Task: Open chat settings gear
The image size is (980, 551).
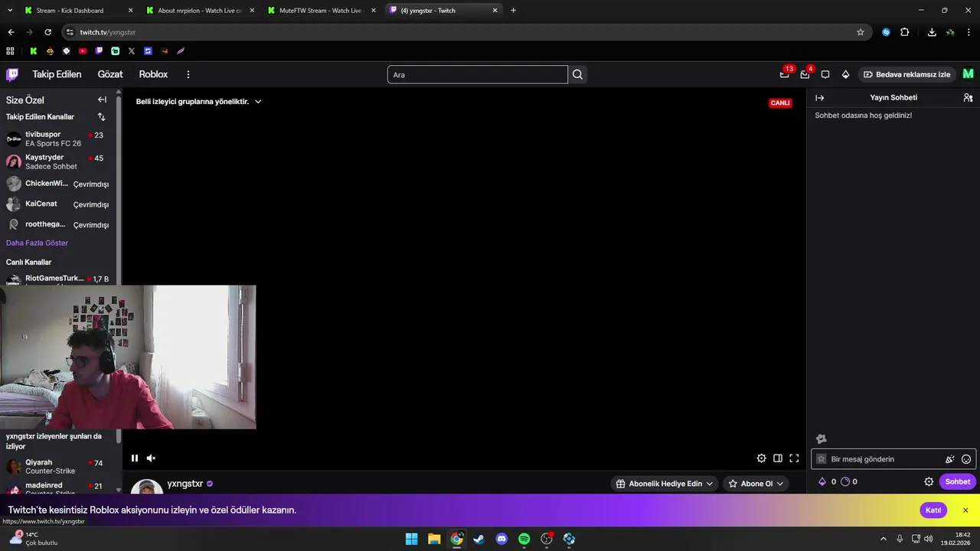Action: pyautogui.click(x=929, y=481)
